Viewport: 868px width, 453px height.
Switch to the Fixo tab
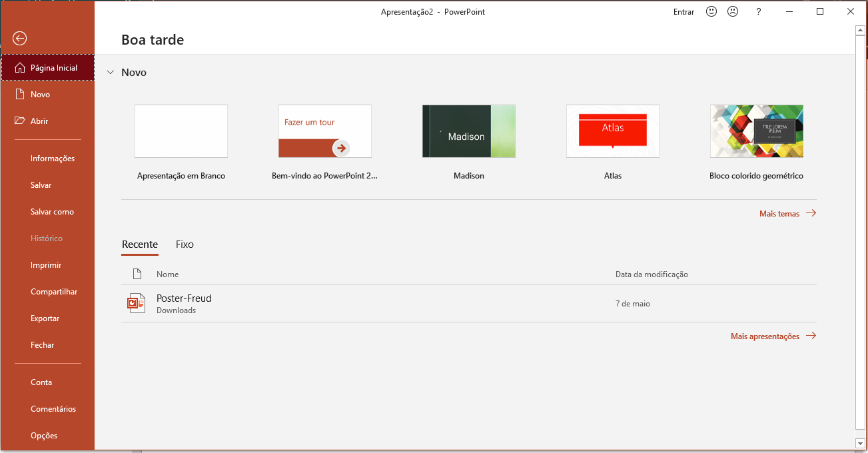pyautogui.click(x=185, y=244)
